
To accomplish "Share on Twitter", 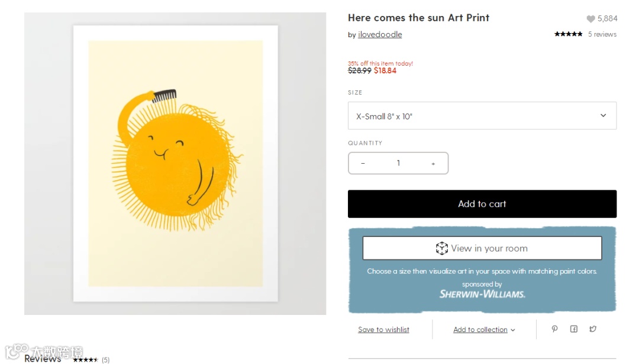I will pos(592,329).
